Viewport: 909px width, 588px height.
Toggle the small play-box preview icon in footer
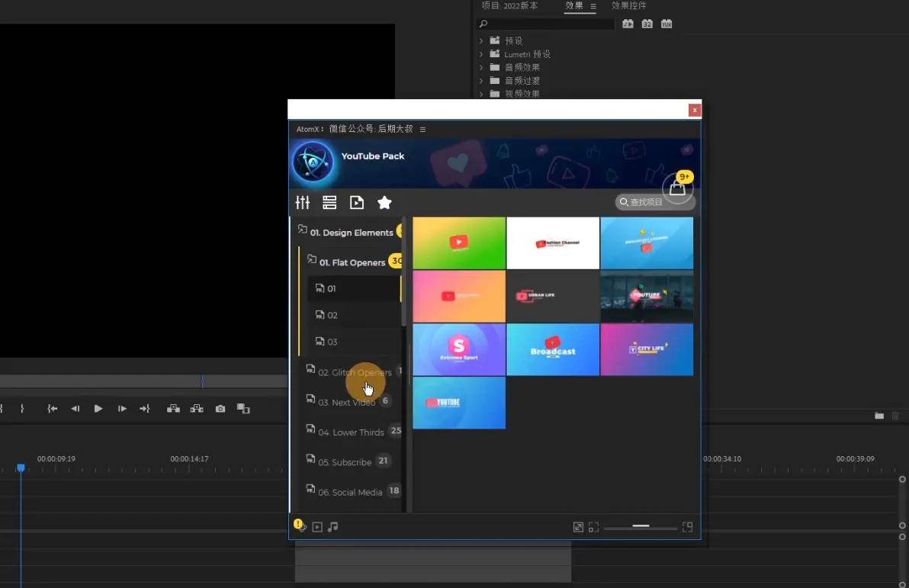317,527
